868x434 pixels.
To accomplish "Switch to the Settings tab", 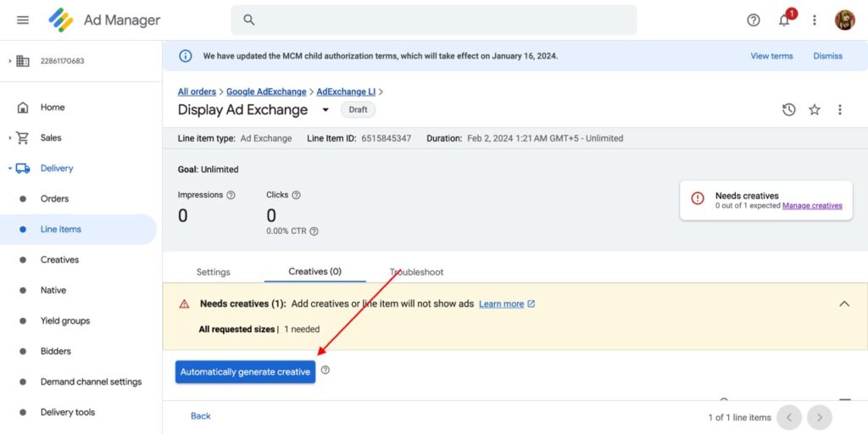I will [213, 272].
